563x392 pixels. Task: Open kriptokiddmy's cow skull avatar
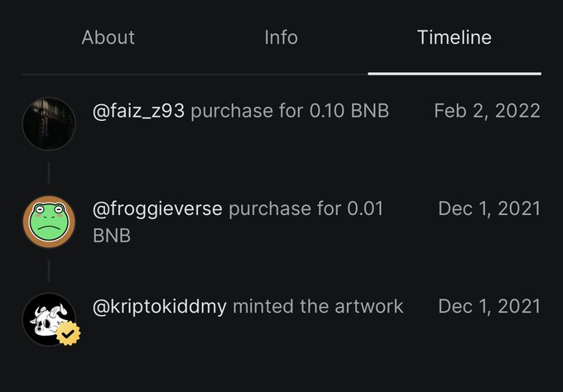[x=49, y=319]
